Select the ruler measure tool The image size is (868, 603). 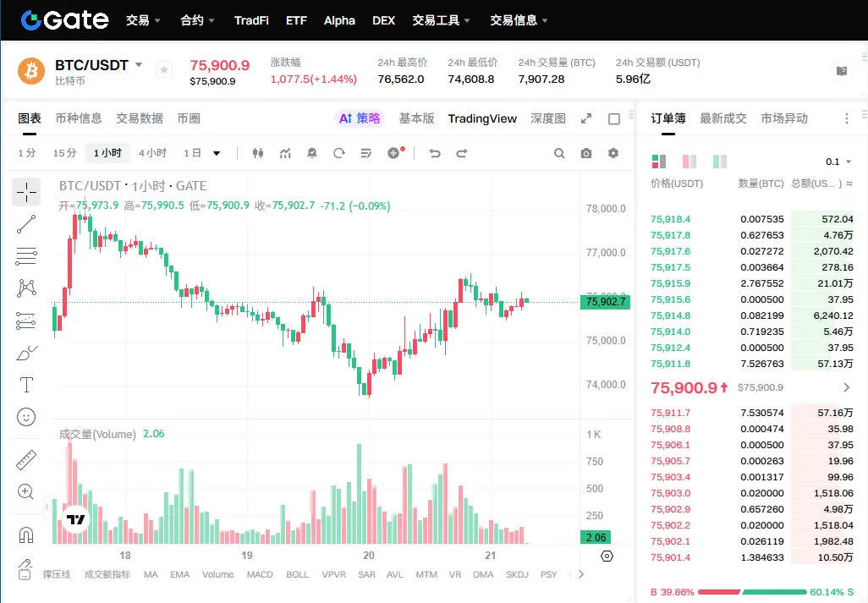pos(26,460)
